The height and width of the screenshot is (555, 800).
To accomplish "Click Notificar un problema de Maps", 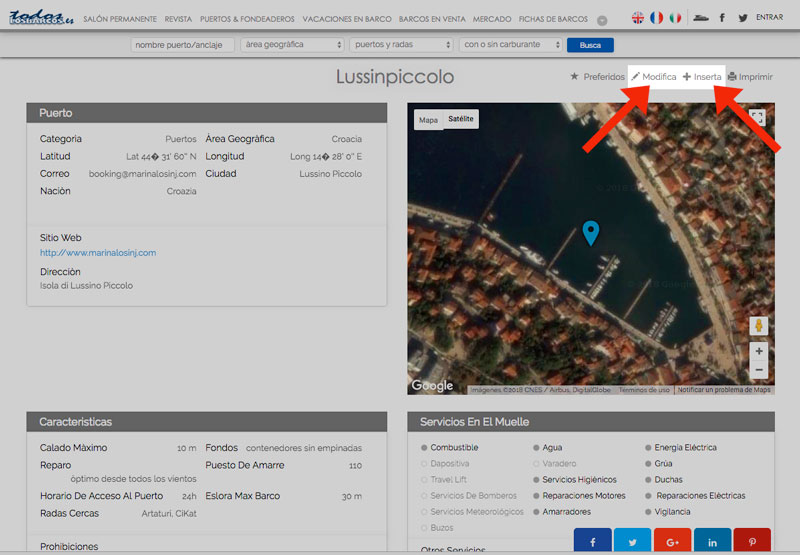I will coord(724,390).
